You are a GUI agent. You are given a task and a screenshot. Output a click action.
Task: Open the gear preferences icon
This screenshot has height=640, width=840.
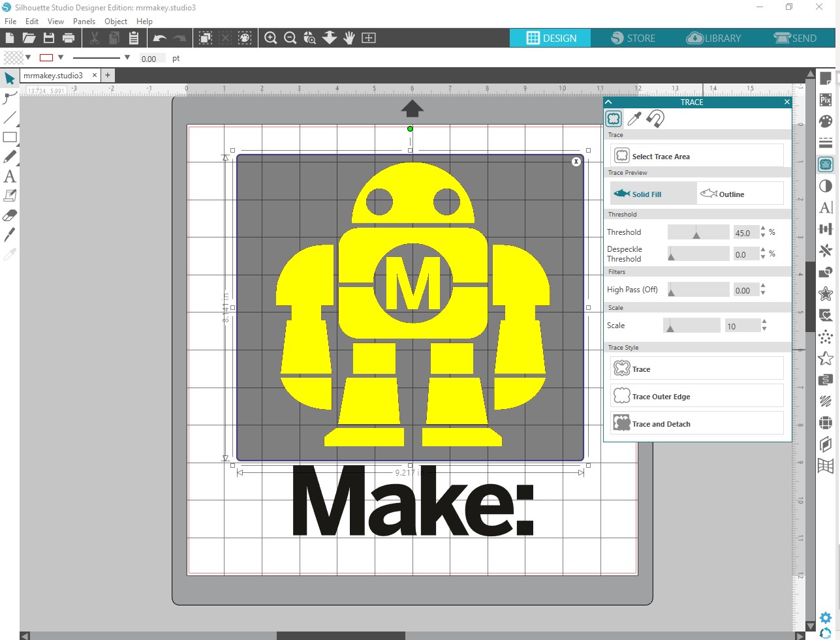(x=826, y=617)
